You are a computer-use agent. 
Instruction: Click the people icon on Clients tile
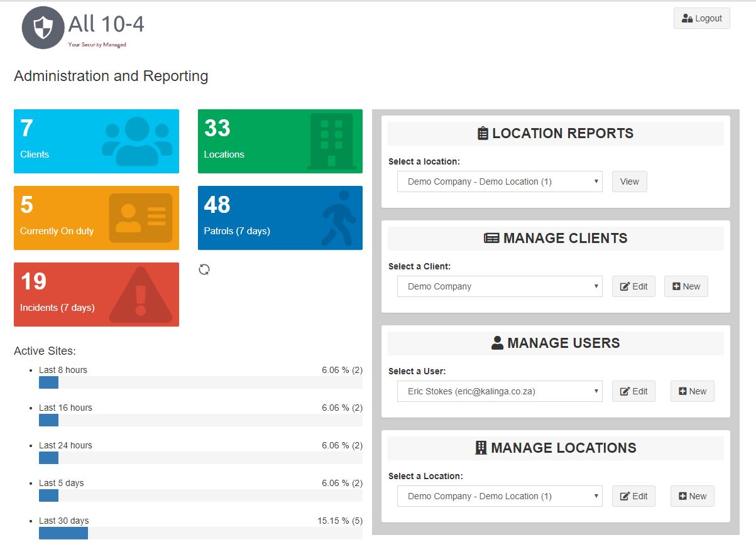point(137,141)
